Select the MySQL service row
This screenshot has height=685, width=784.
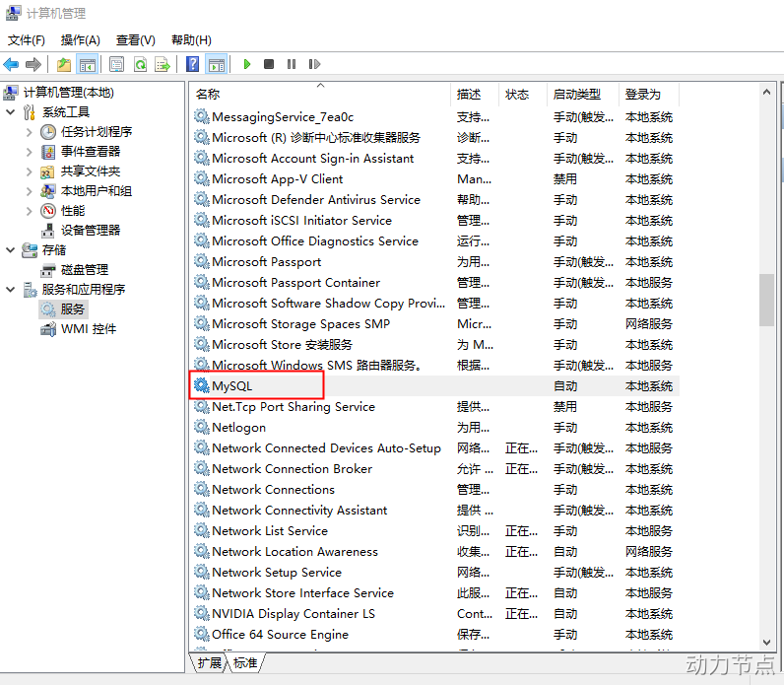(434, 385)
